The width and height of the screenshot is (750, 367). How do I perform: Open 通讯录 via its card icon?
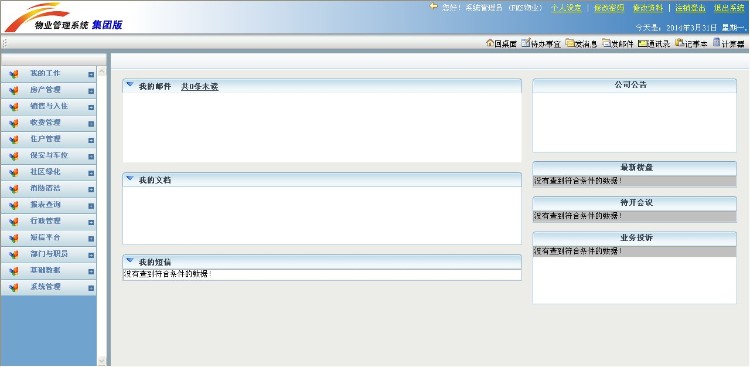[x=642, y=44]
